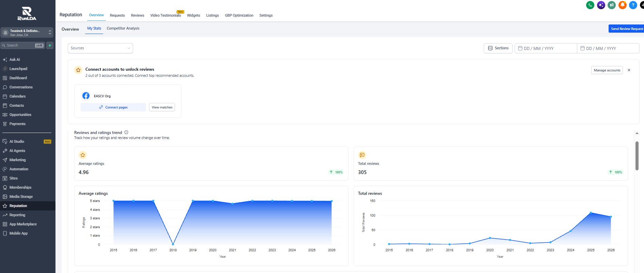Image resolution: width=644 pixels, height=273 pixels.
Task: Open the Settings tab
Action: [266, 15]
